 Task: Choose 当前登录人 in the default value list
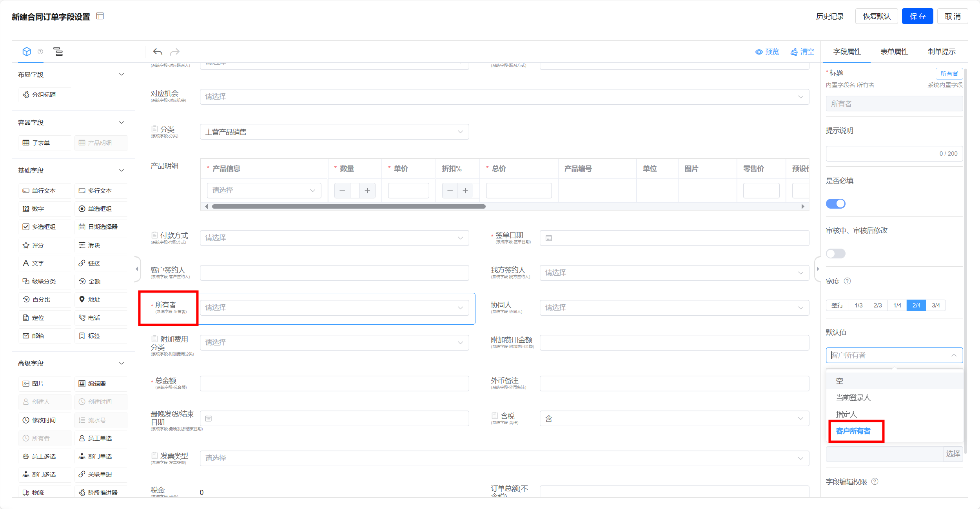(853, 398)
